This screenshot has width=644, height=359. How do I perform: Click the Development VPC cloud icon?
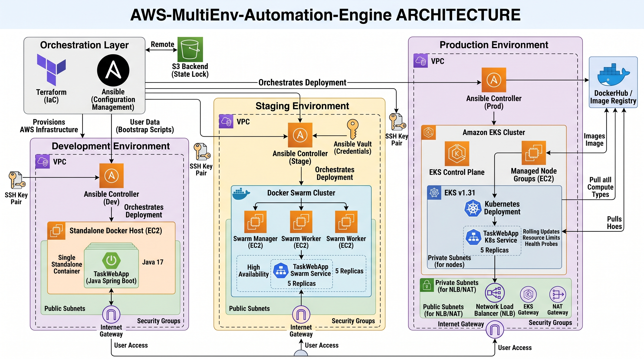point(43,162)
